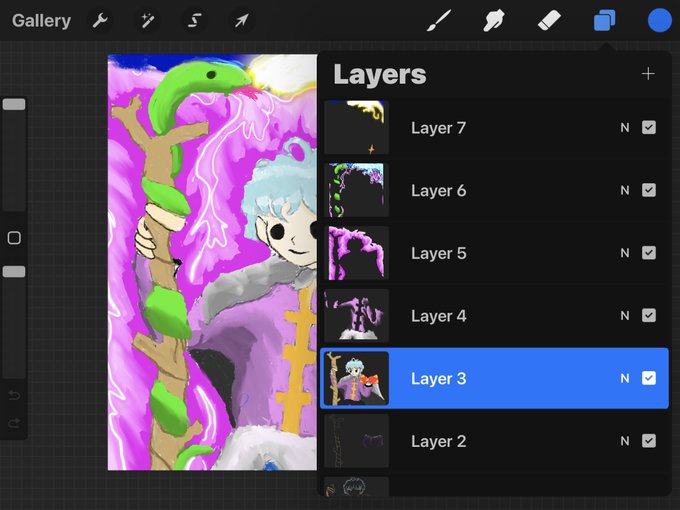Select Layer 4 by its name

pos(438,316)
